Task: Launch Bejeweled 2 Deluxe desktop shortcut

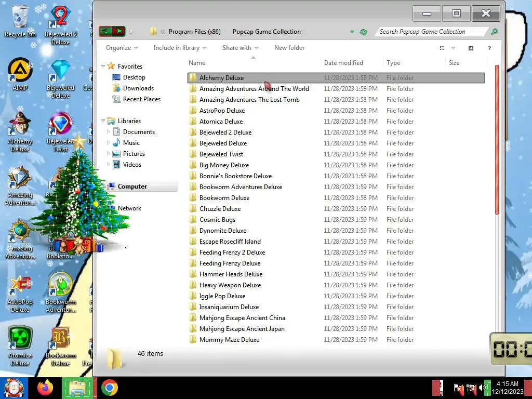Action: (x=60, y=25)
